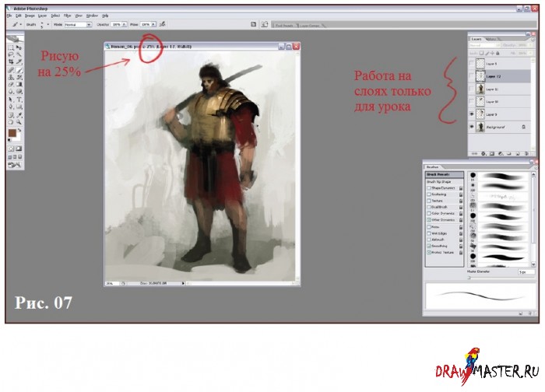Jump to ImageReady from the toolbox
This screenshot has height=392, width=545.
(x=14, y=165)
